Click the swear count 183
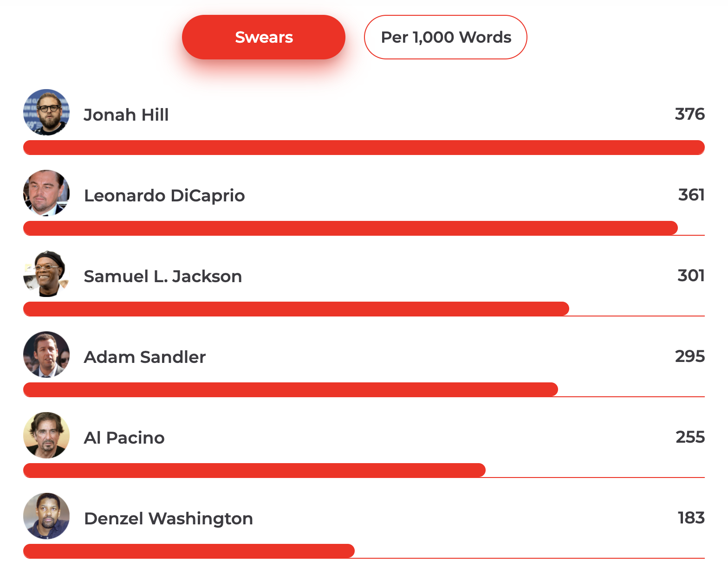 [691, 518]
